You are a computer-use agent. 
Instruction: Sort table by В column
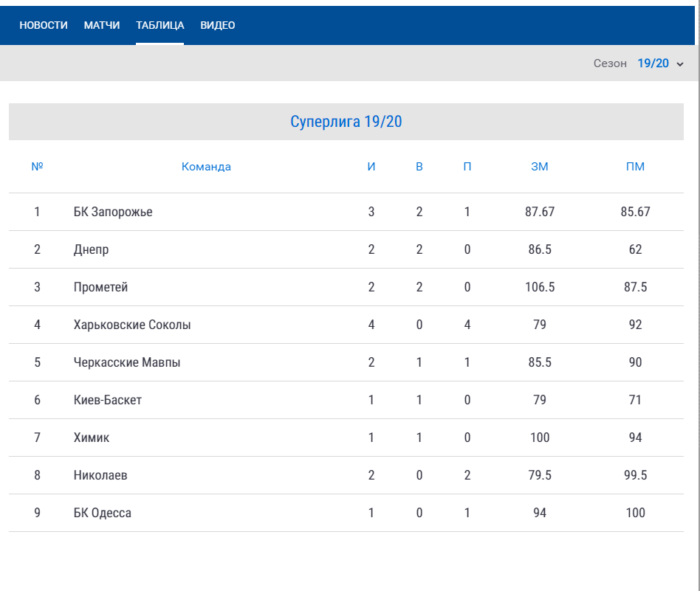click(419, 167)
